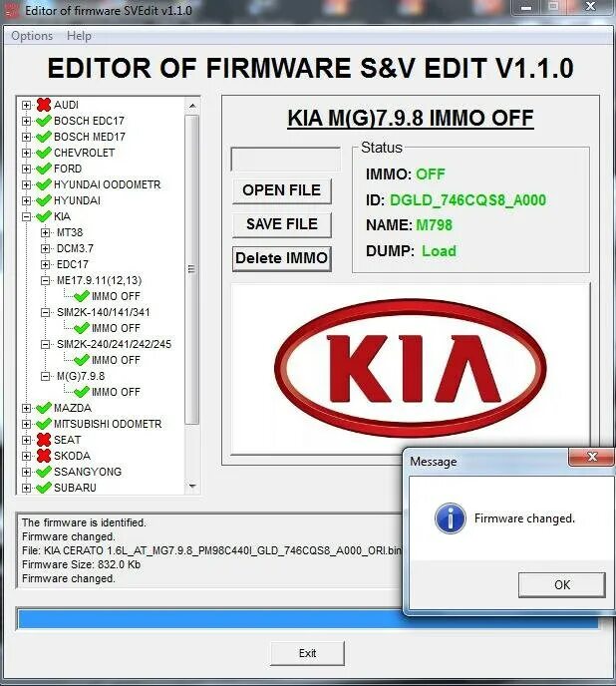Viewport: 616px width, 686px height.
Task: Expand the SEAT tree node
Action: click(x=26, y=440)
